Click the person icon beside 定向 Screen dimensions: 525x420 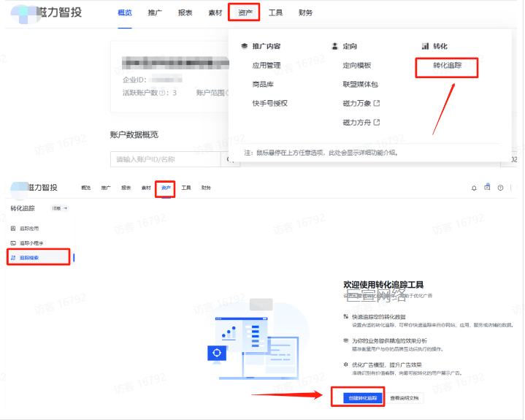335,46
